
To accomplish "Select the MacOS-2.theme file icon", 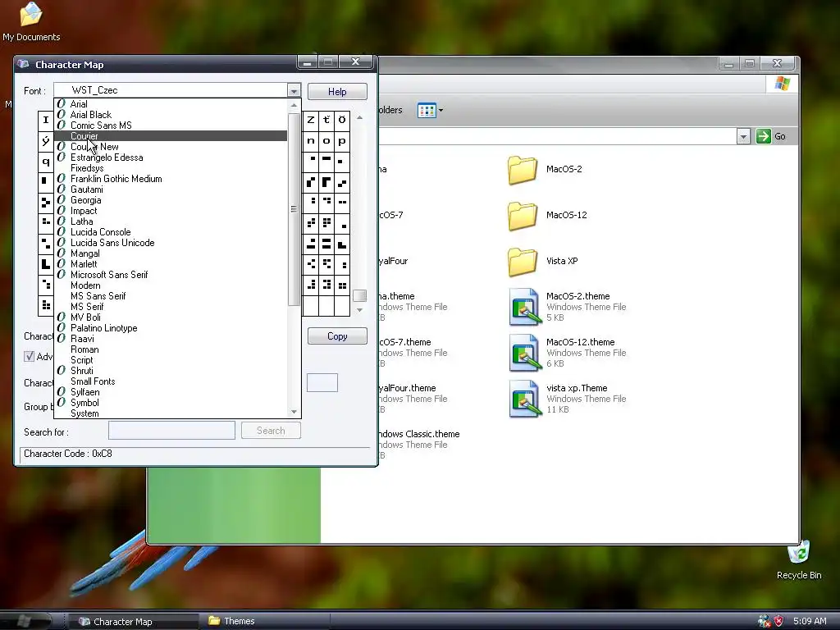I will tap(524, 307).
